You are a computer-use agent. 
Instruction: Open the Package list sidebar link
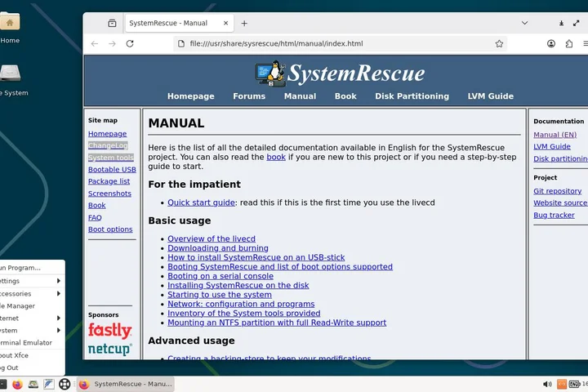coord(109,181)
